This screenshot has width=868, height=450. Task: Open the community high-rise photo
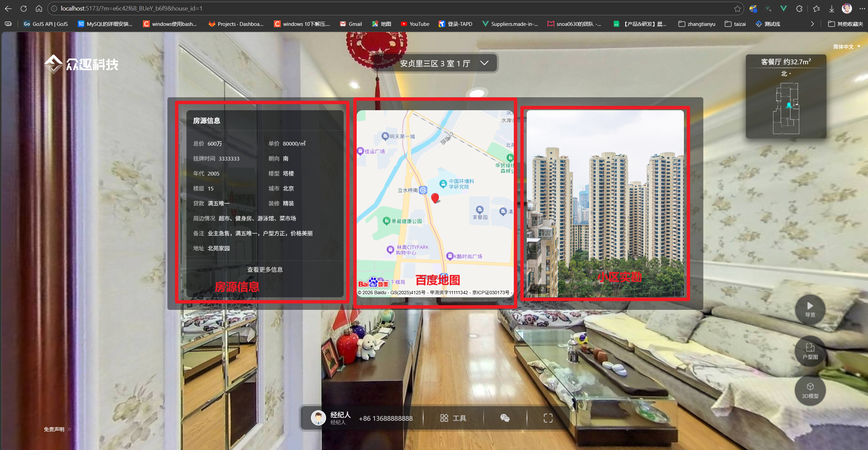(x=605, y=203)
